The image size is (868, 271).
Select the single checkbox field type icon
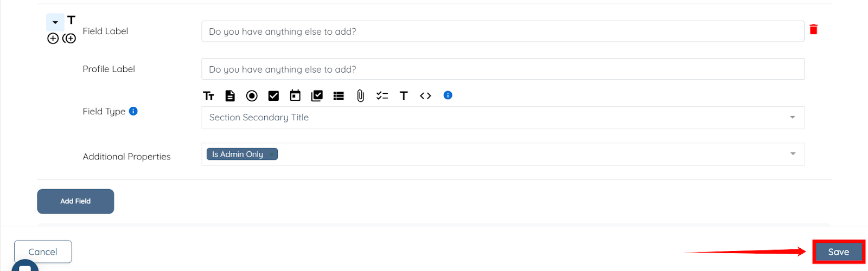tap(273, 96)
